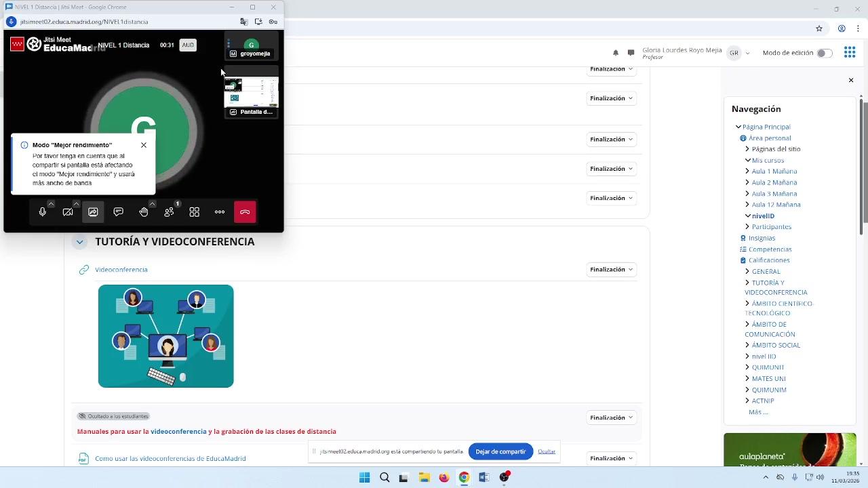Stop screen sharing from the Jitsi toolbar
This screenshot has height=488, width=868.
[x=93, y=212]
